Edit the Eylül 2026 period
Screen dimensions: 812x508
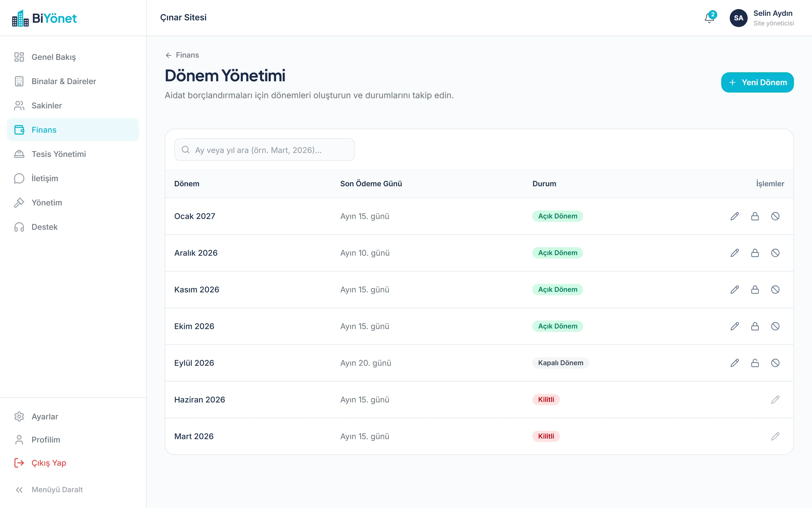pos(734,363)
